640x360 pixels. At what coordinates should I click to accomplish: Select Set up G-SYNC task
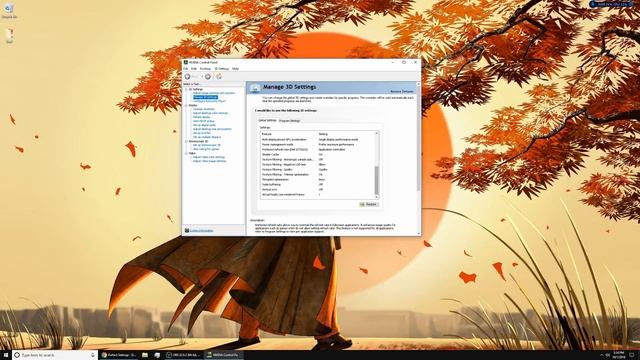coord(202,133)
